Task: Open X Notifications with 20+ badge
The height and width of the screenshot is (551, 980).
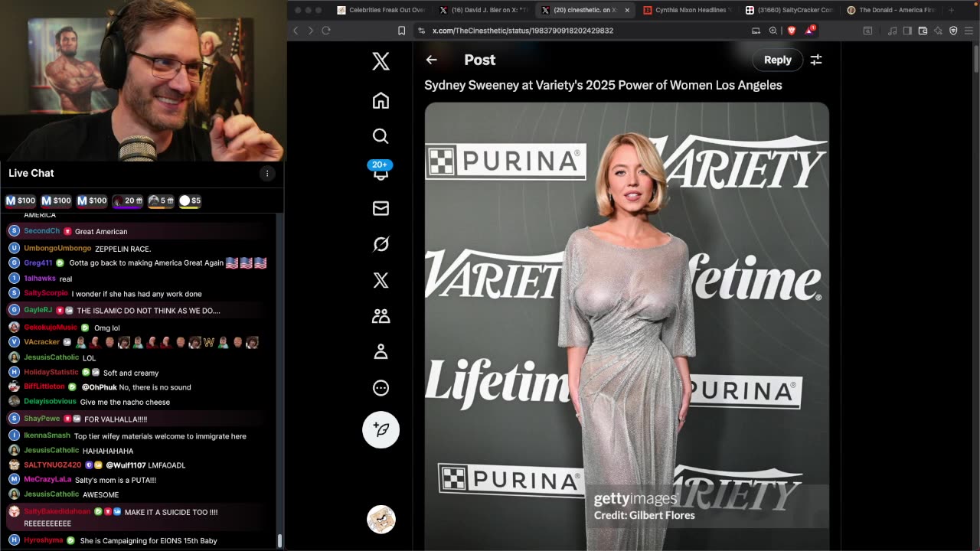Action: tap(380, 170)
